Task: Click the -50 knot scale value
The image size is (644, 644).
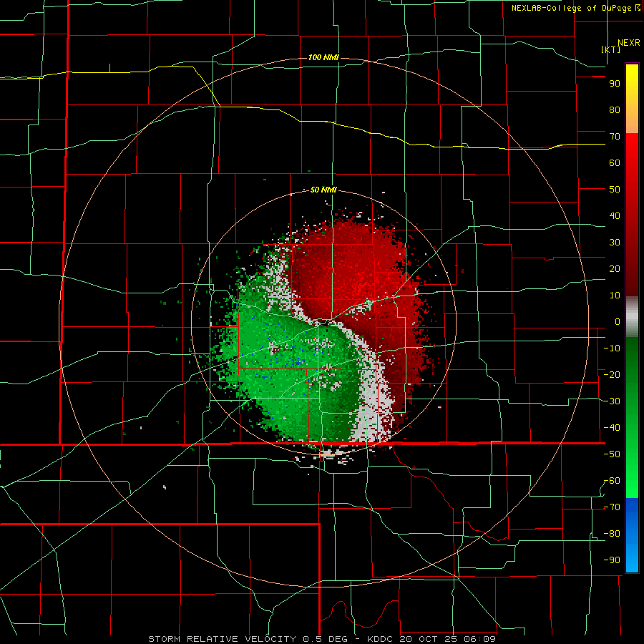Action: click(x=612, y=454)
